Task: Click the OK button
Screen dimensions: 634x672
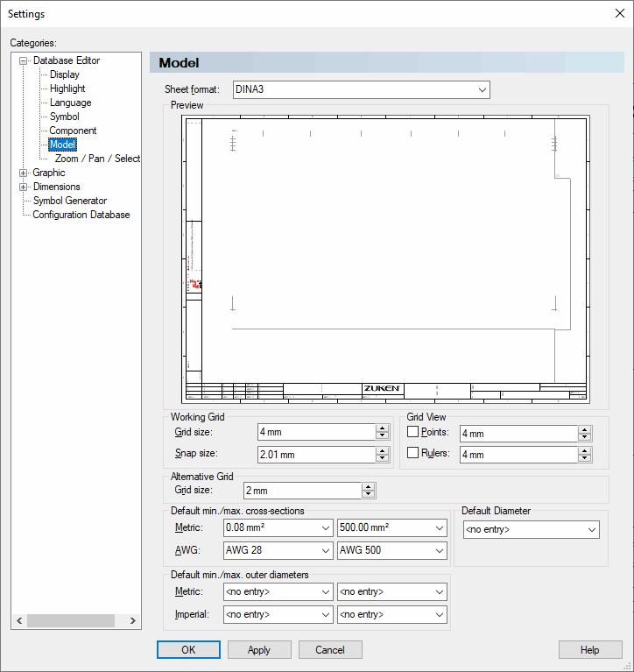Action: tap(188, 650)
